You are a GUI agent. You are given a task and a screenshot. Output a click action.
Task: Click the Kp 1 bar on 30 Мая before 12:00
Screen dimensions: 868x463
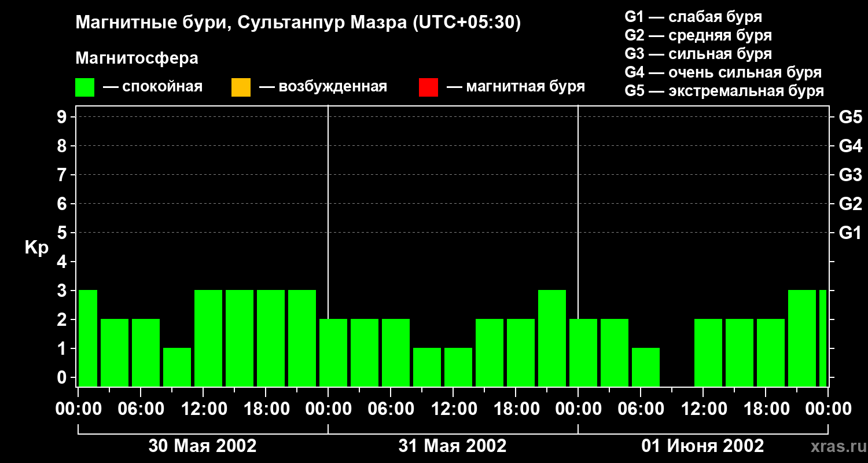click(177, 367)
